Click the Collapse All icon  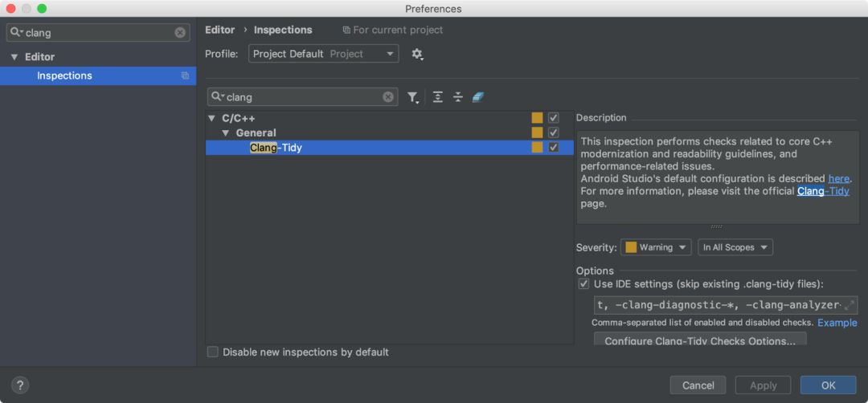tap(458, 97)
